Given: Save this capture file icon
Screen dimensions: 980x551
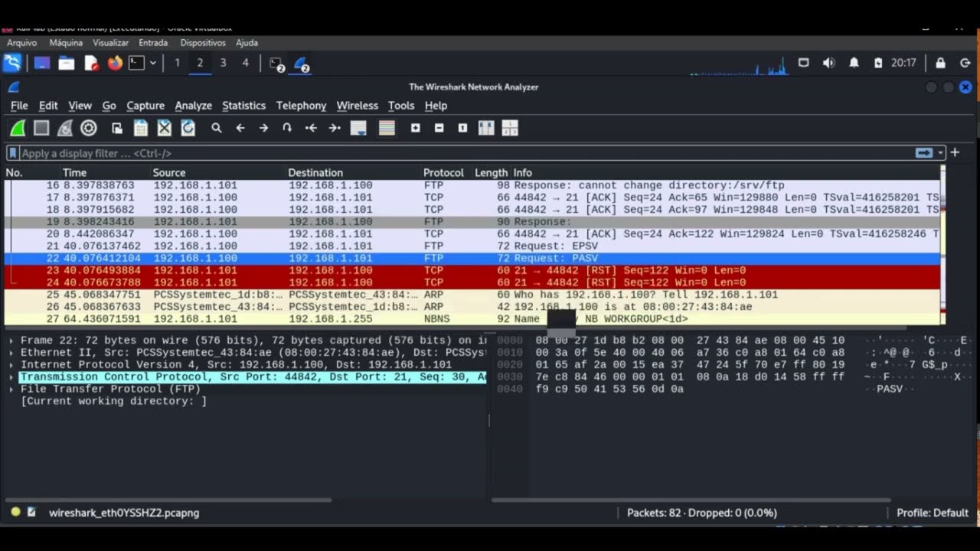Looking at the screenshot, I should click(141, 129).
